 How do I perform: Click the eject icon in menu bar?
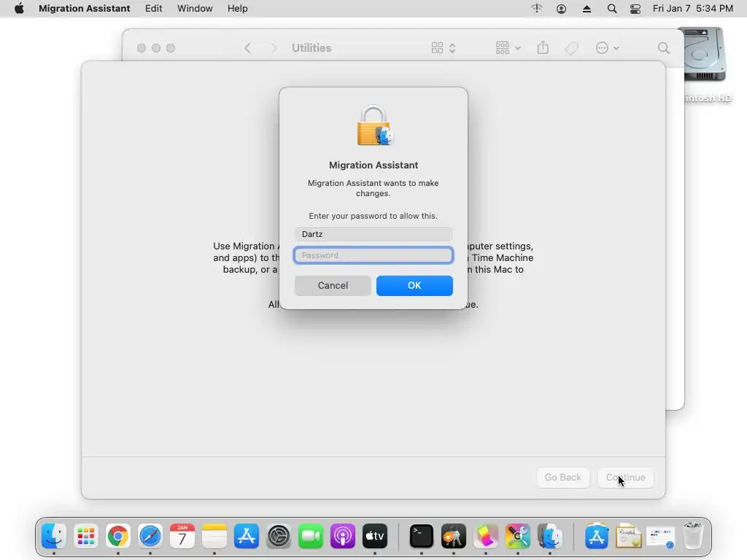[x=587, y=9]
